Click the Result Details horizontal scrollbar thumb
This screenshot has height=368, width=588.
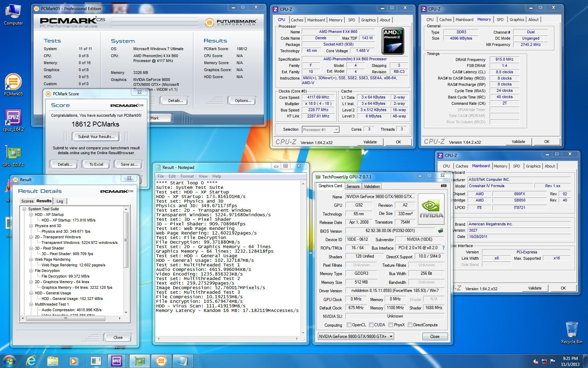(65, 319)
